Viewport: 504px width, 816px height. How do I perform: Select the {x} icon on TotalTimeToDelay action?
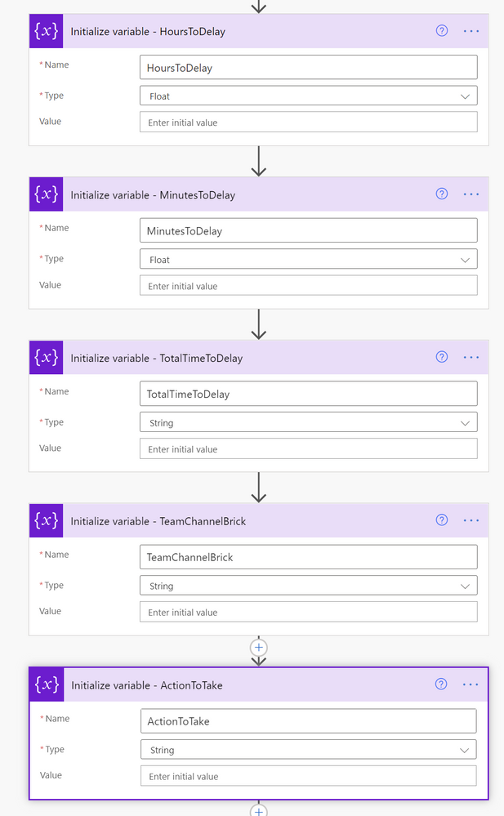[46, 358]
